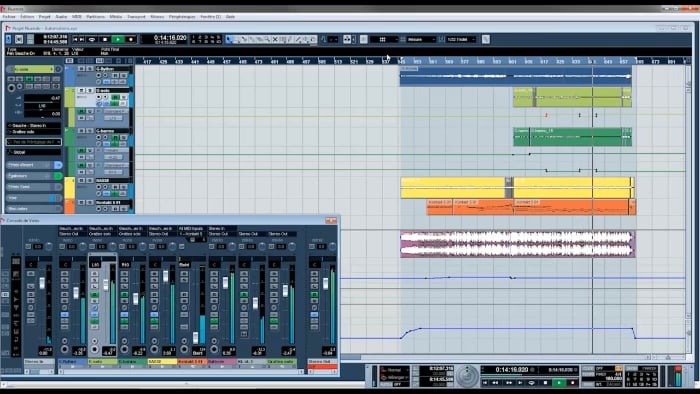Image resolution: width=700 pixels, height=394 pixels.
Task: Select the Batterie waveform clip in timeline
Action: pos(517,244)
